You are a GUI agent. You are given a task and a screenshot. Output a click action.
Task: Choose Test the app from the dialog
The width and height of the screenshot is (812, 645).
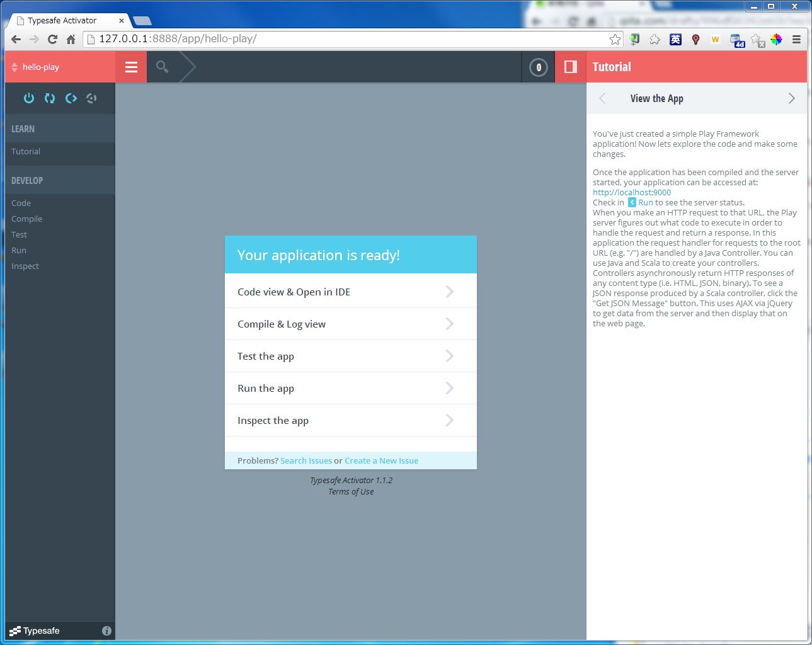[350, 356]
